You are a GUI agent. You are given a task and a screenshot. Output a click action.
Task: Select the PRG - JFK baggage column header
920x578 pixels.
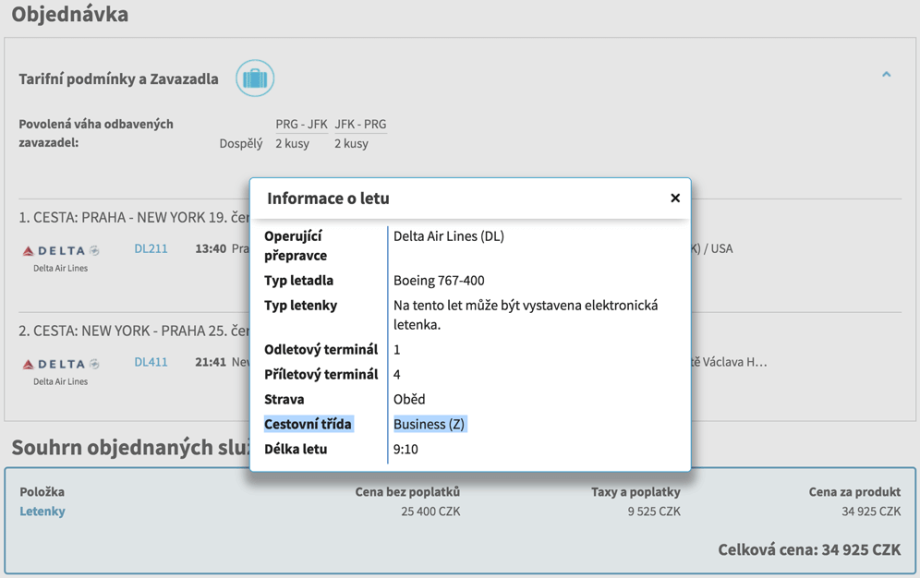pos(301,125)
